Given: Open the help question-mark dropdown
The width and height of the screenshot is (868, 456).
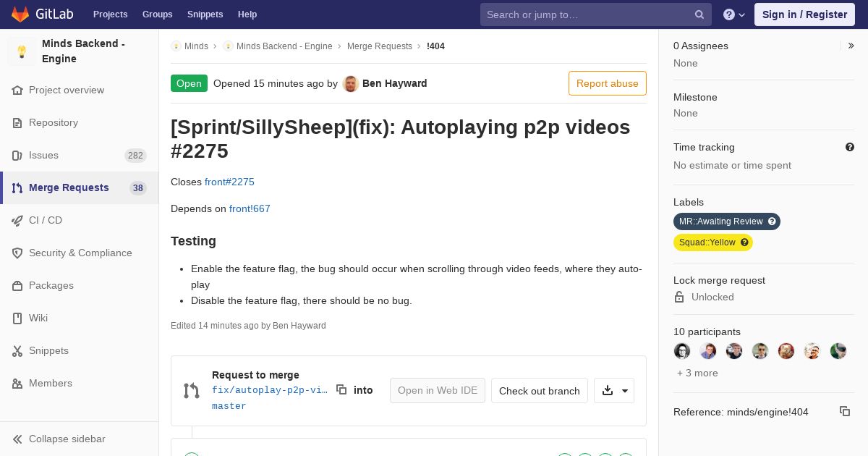Looking at the screenshot, I should [x=734, y=14].
